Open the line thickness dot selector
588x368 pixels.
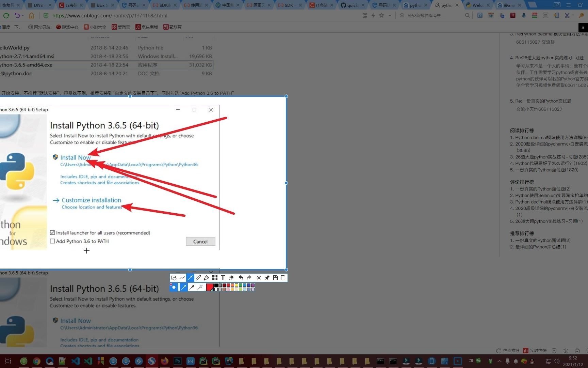[173, 288]
